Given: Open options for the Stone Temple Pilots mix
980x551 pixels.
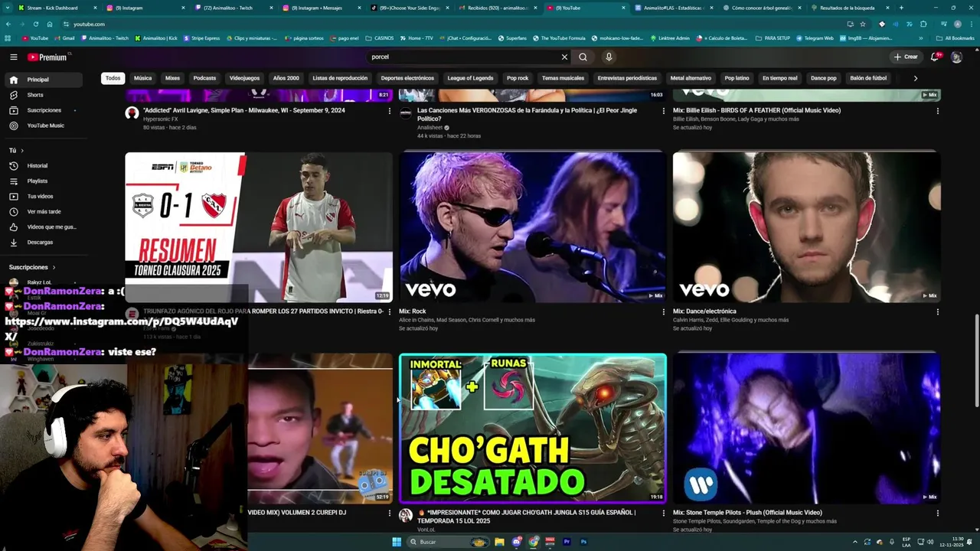Looking at the screenshot, I should [x=937, y=514].
